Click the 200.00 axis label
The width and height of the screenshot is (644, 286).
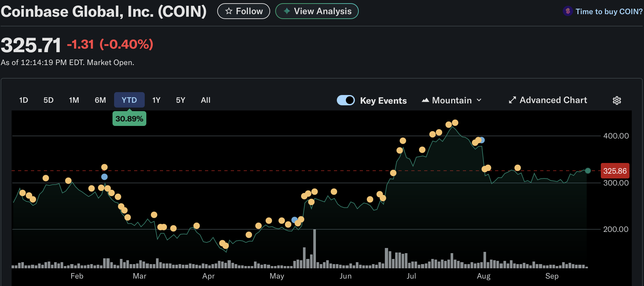coord(616,229)
